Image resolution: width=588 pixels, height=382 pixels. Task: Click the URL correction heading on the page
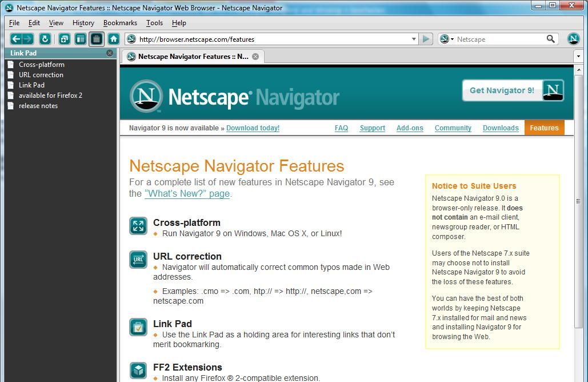tap(187, 256)
